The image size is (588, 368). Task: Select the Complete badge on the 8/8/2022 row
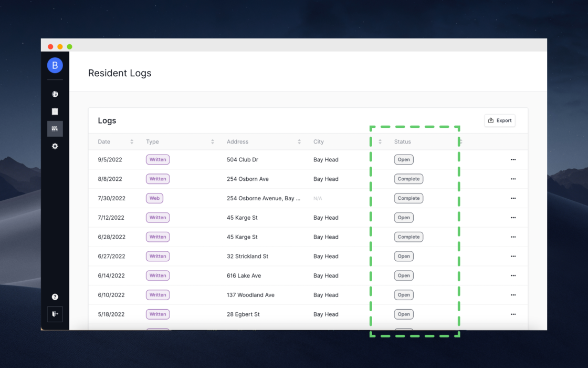pos(408,179)
